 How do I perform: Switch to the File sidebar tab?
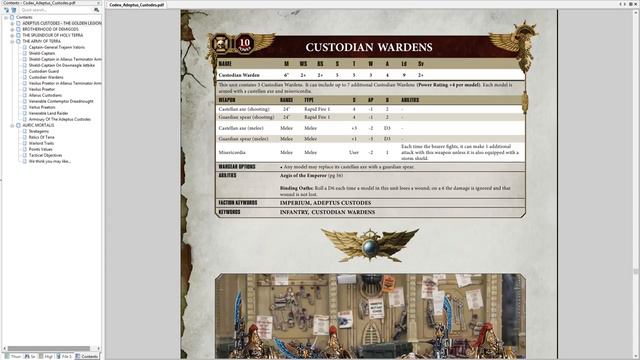coord(64,356)
